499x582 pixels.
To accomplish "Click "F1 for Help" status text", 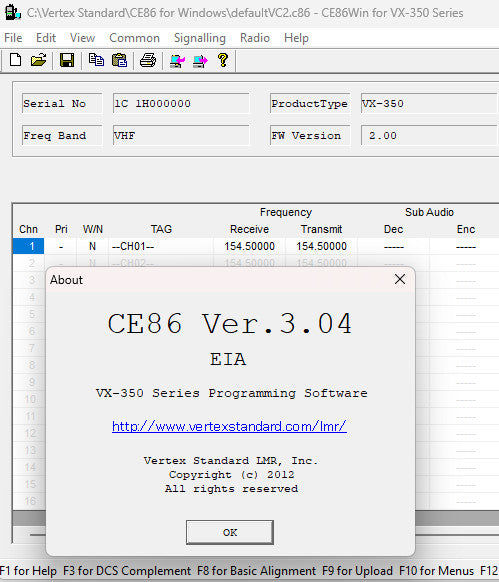I will [x=29, y=571].
